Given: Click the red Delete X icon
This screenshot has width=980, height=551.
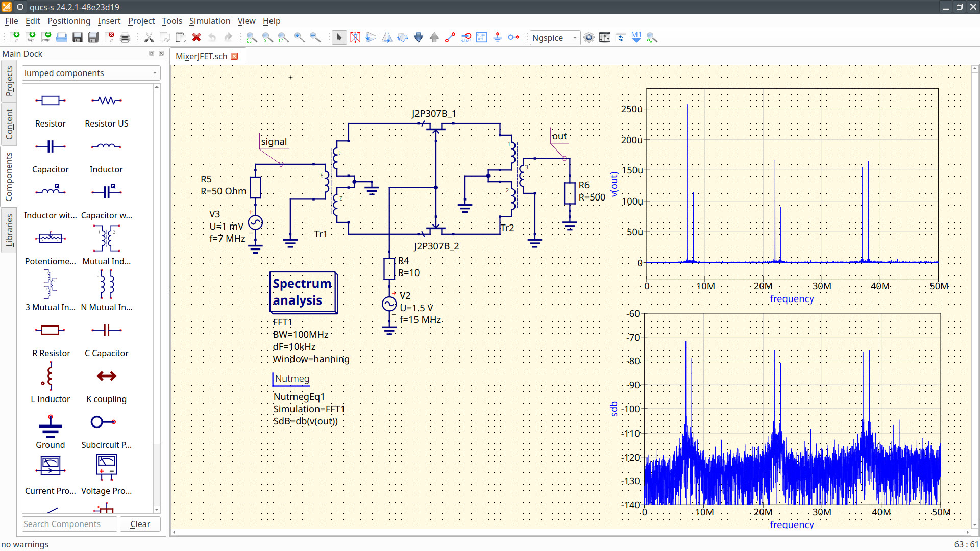Looking at the screenshot, I should click(x=197, y=37).
